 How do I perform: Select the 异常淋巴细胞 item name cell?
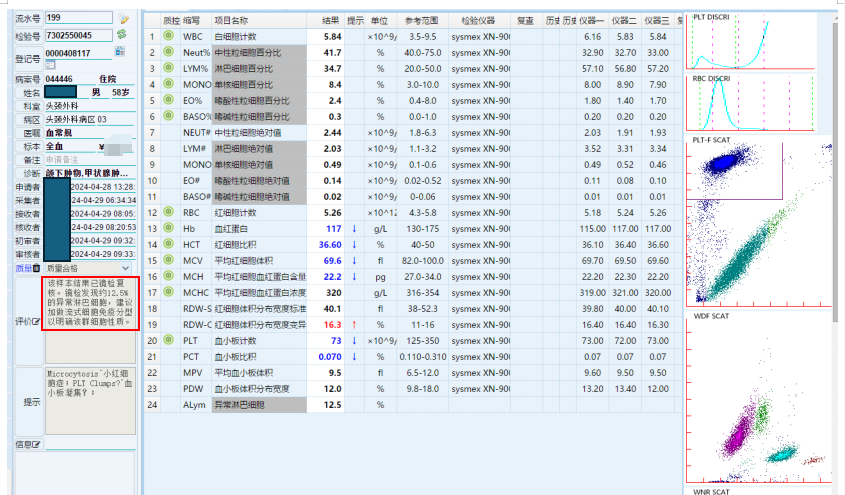pyautogui.click(x=260, y=405)
